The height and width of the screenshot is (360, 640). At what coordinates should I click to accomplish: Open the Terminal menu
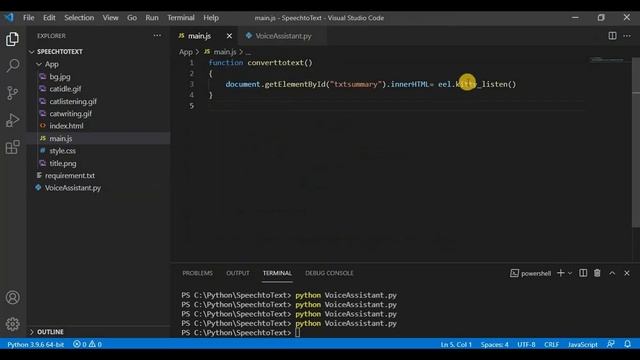pyautogui.click(x=181, y=18)
